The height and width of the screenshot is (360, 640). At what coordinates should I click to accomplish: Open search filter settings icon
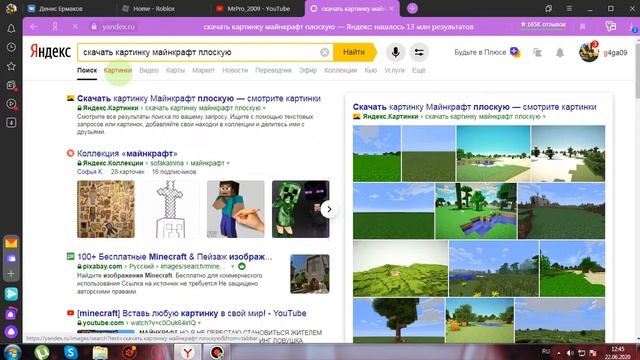click(x=419, y=52)
